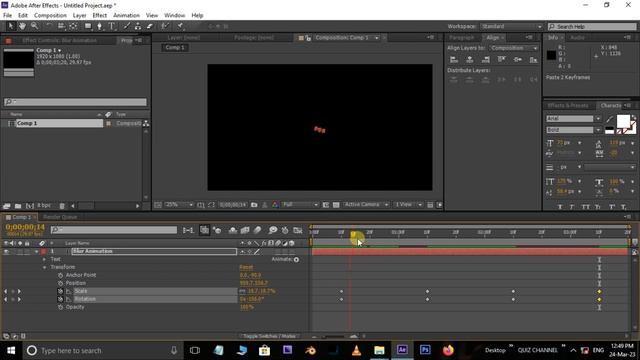Open viewer magnification 25% dropdown
This screenshot has width=640, height=360.
[179, 204]
